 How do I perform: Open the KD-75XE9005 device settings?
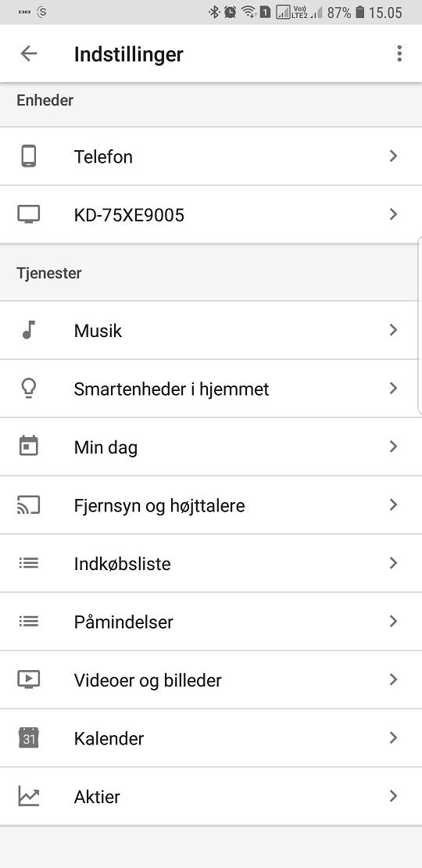211,214
